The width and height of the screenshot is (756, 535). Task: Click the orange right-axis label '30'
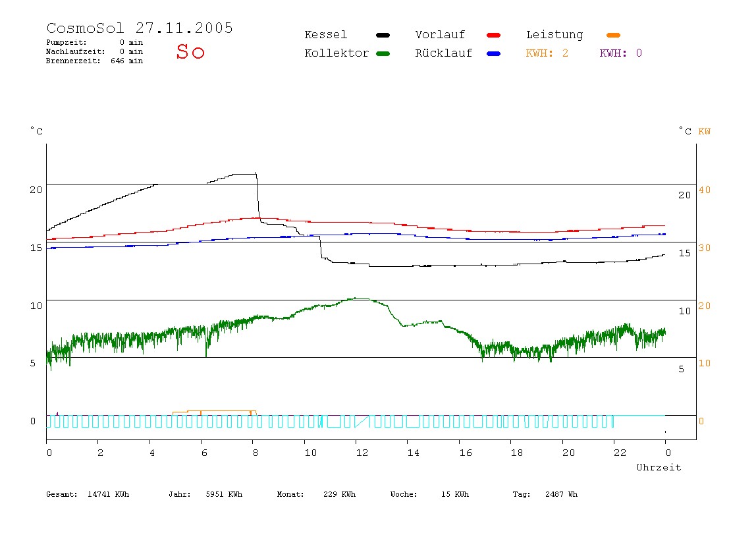[x=705, y=248]
